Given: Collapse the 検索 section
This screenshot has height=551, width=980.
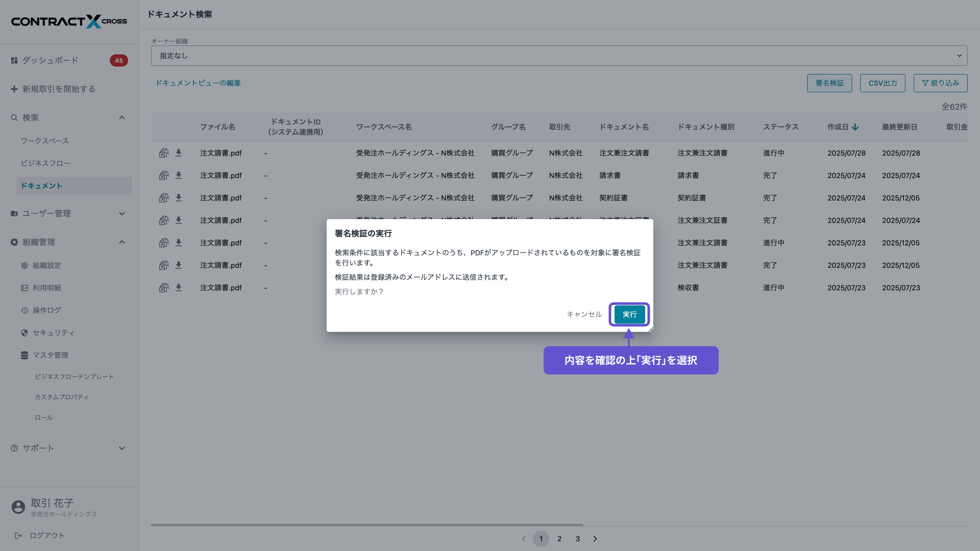Looking at the screenshot, I should pyautogui.click(x=122, y=118).
